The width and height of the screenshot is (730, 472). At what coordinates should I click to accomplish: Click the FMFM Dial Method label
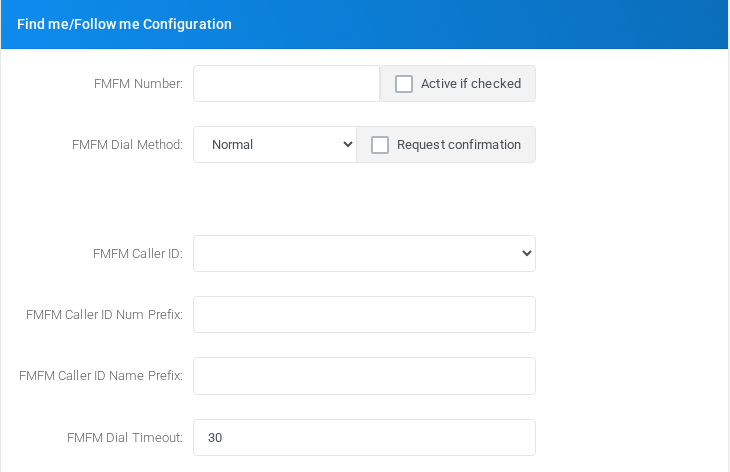(127, 145)
